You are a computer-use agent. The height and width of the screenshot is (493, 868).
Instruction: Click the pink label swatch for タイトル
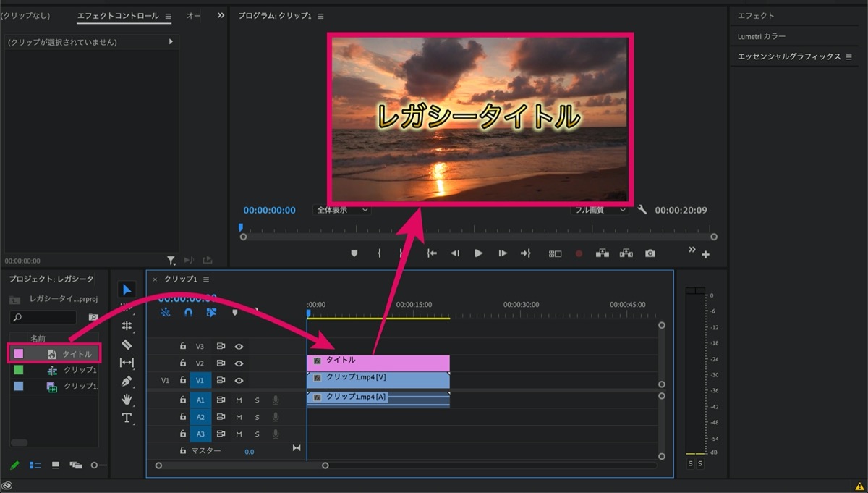(x=19, y=353)
